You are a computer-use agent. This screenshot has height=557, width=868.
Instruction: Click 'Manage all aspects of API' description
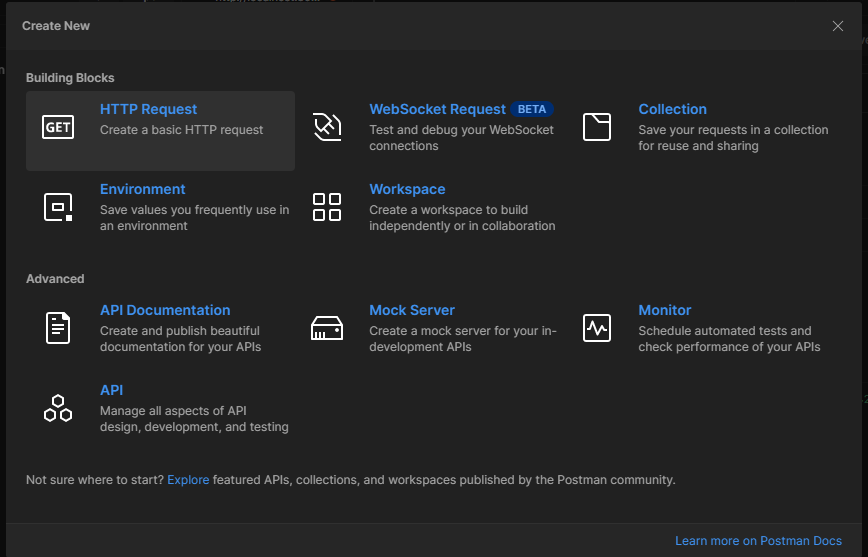coord(194,419)
